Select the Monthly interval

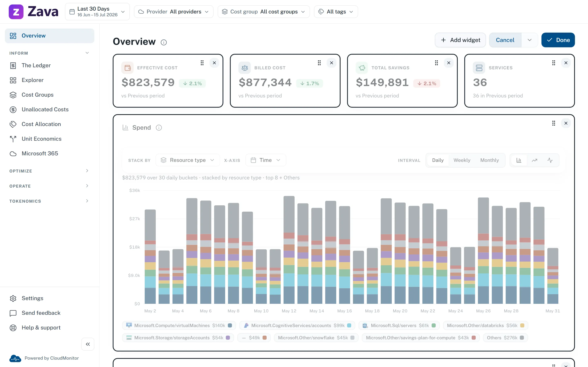(489, 160)
